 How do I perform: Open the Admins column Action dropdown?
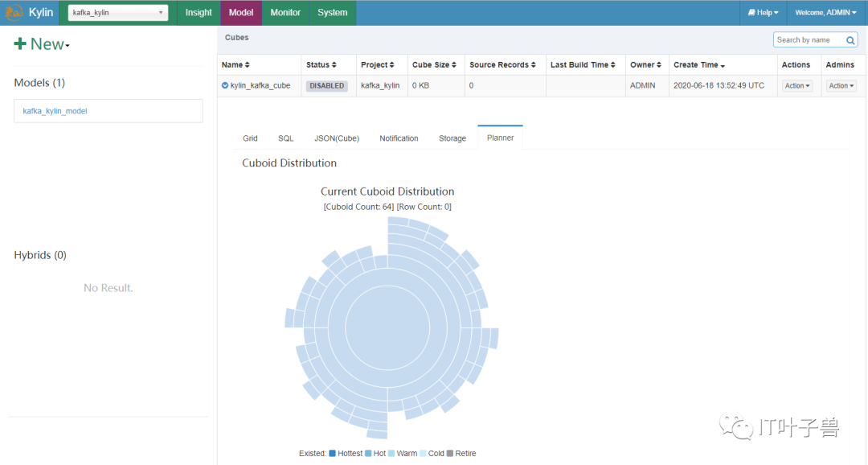(x=841, y=85)
